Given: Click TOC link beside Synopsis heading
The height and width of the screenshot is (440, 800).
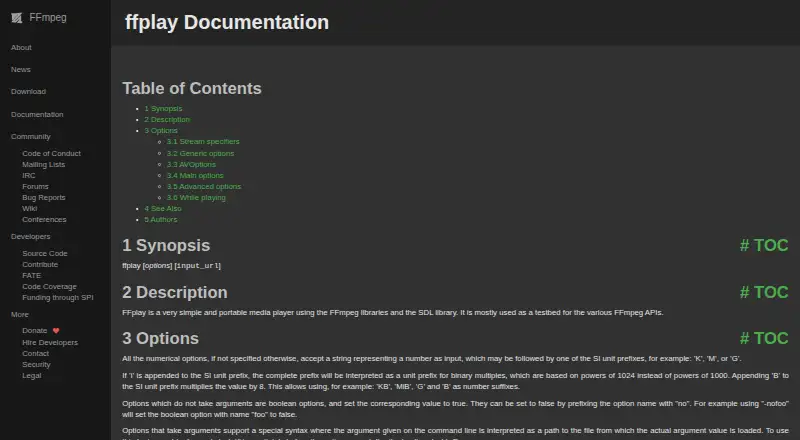Looking at the screenshot, I should pos(771,246).
